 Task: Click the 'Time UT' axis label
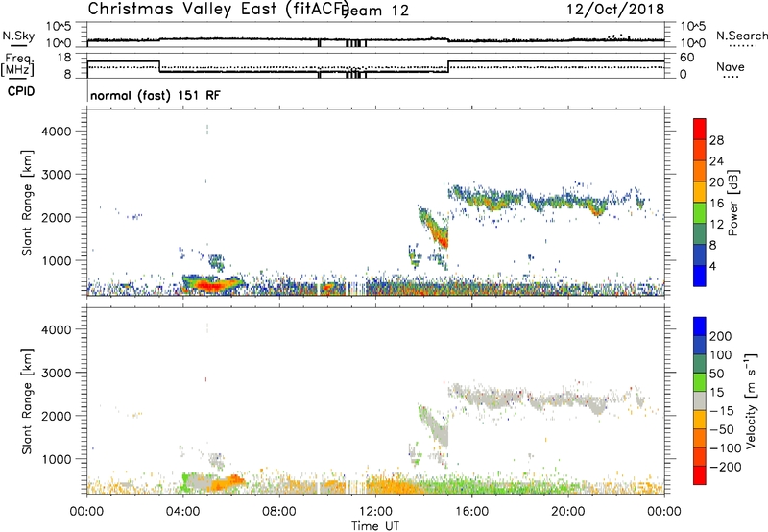click(x=375, y=526)
